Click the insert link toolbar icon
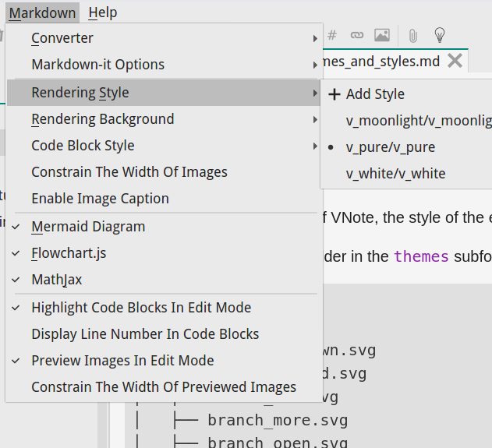Viewport: 492px width, 448px height. 357,35
